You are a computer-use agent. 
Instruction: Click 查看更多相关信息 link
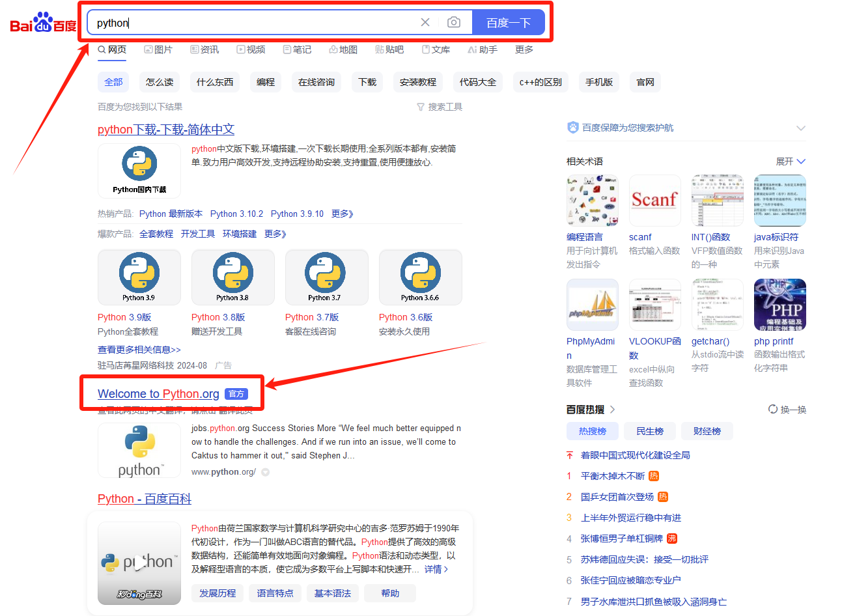tap(139, 350)
